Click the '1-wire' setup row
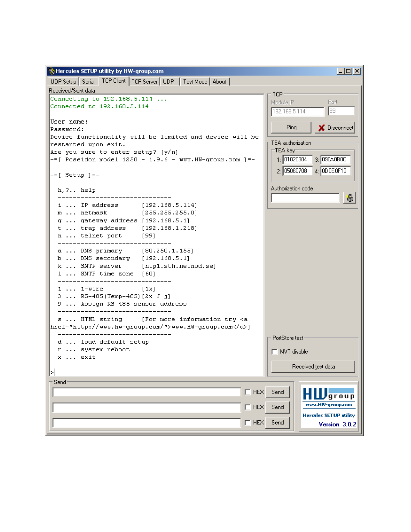 coord(107,289)
